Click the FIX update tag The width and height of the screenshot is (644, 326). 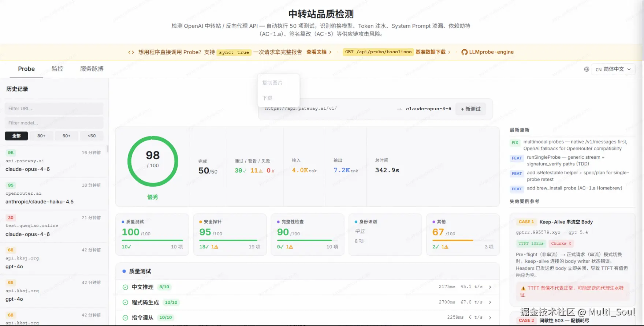[515, 143]
